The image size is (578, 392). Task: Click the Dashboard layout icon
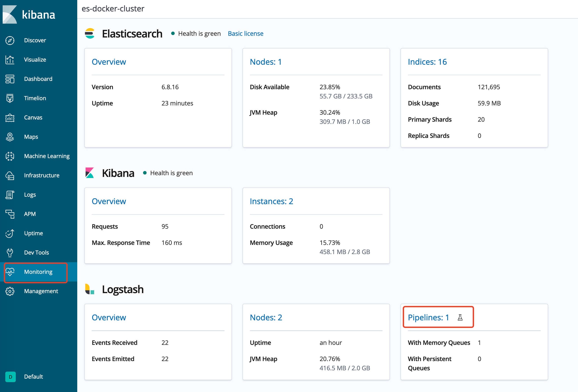[x=10, y=79]
